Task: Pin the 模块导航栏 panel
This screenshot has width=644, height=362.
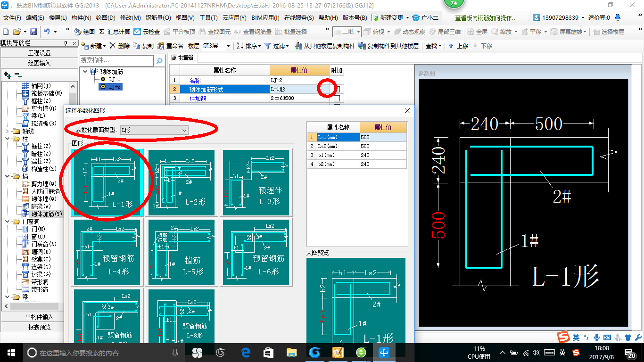Action: (x=66, y=43)
